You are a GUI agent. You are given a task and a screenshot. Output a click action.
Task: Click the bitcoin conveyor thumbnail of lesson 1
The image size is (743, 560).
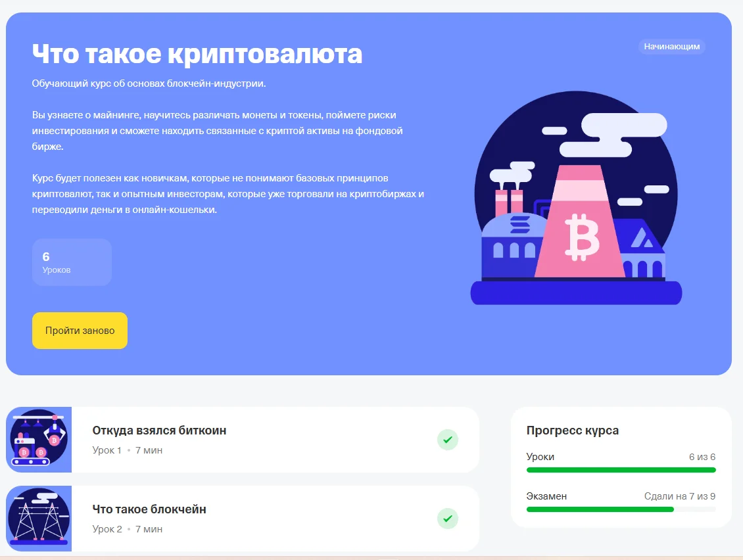(39, 440)
